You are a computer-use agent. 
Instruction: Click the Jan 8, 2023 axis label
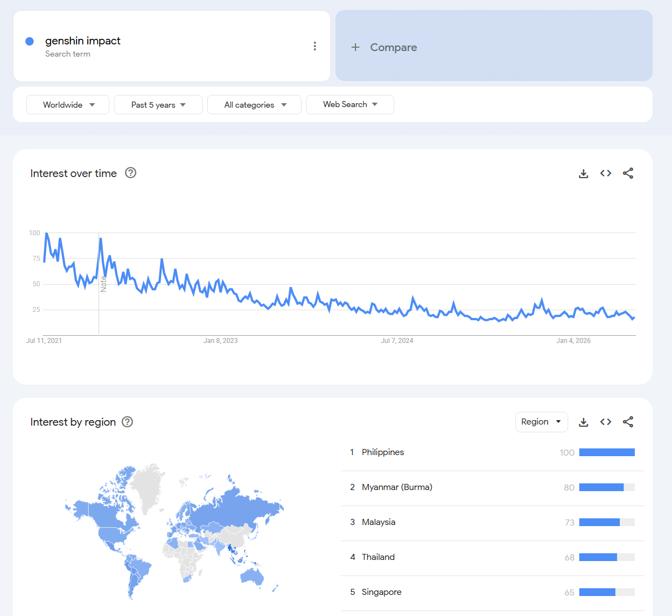[x=220, y=341]
